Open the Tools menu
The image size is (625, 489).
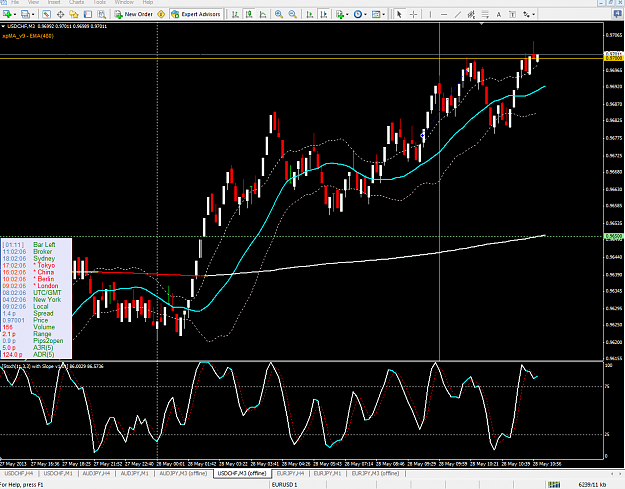99,2
